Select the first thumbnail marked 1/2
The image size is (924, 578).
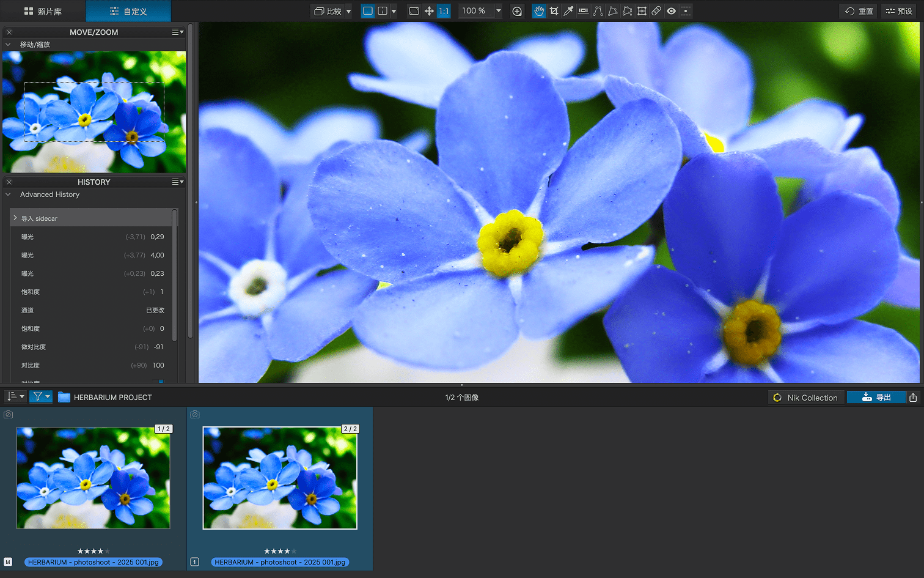(x=94, y=478)
